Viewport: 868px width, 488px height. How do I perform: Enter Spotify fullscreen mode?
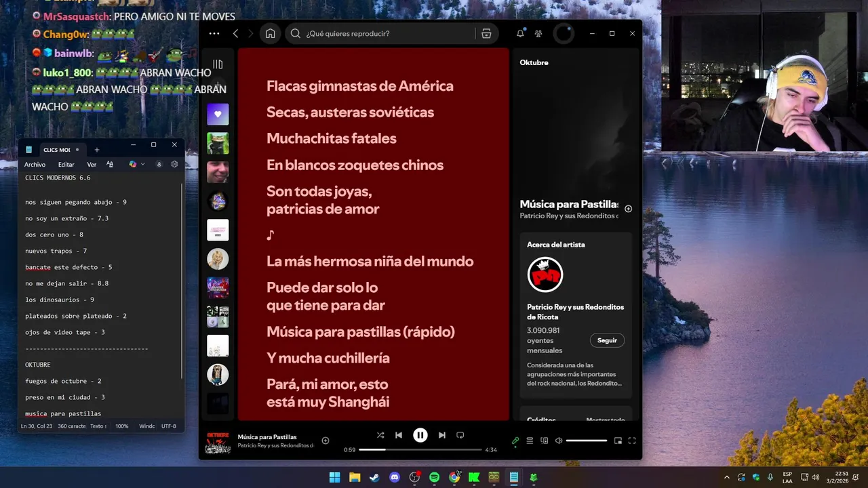pyautogui.click(x=632, y=441)
